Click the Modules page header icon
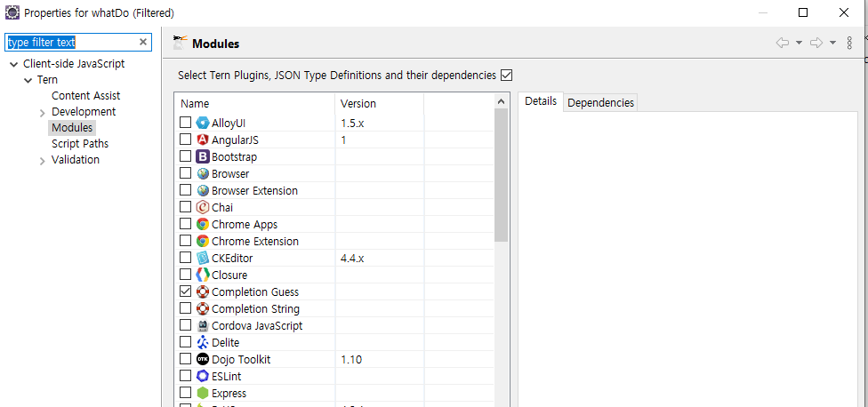868x407 pixels. pyautogui.click(x=180, y=43)
